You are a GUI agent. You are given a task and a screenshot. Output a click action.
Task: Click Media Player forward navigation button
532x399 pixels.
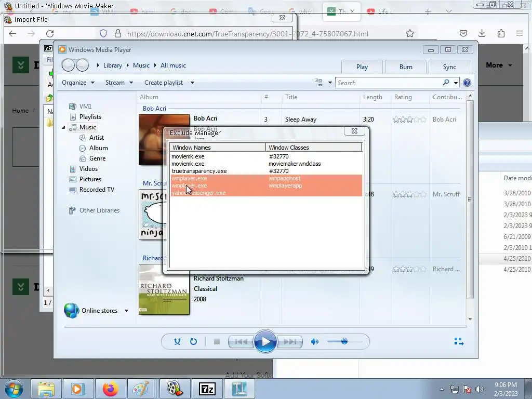[82, 65]
